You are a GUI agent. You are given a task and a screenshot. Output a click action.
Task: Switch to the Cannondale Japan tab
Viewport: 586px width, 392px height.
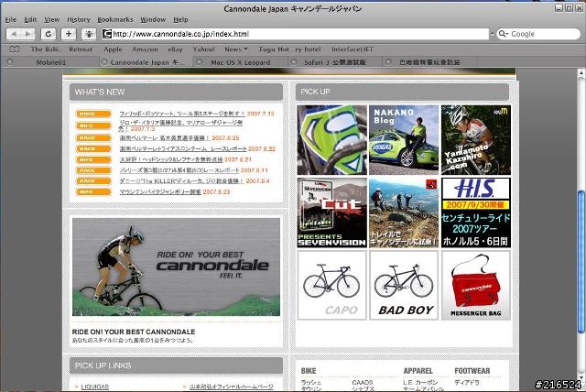pyautogui.click(x=146, y=62)
